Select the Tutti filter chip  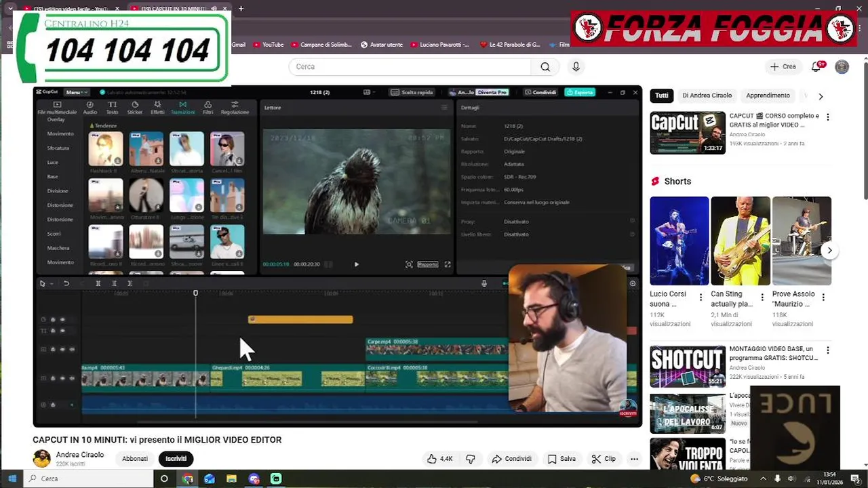pos(662,96)
